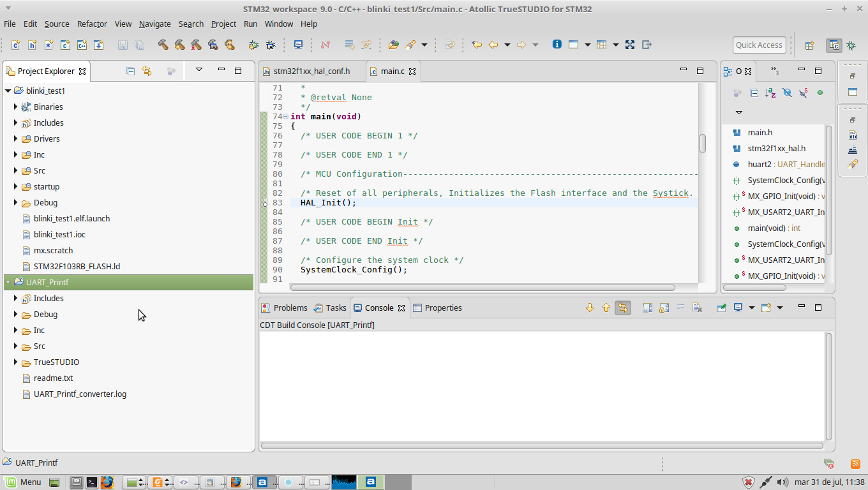Viewport: 868px width, 490px height.
Task: Open the Navigate menu
Action: (x=154, y=24)
